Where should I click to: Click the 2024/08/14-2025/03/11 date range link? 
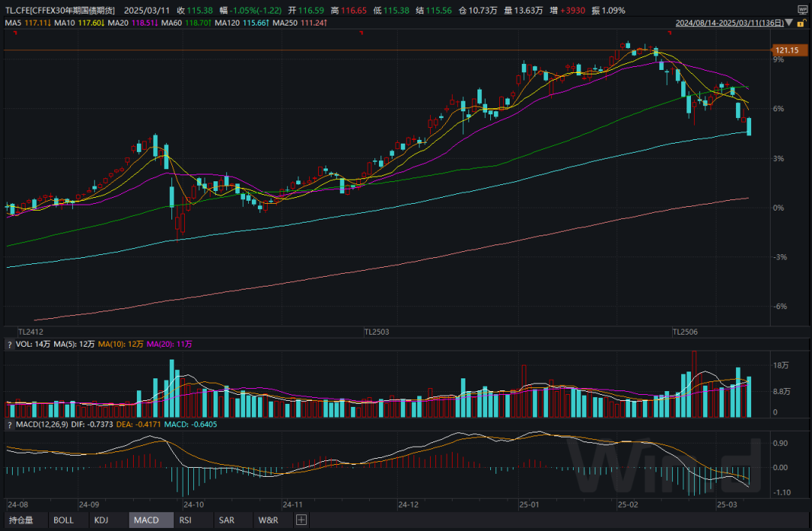coord(728,23)
